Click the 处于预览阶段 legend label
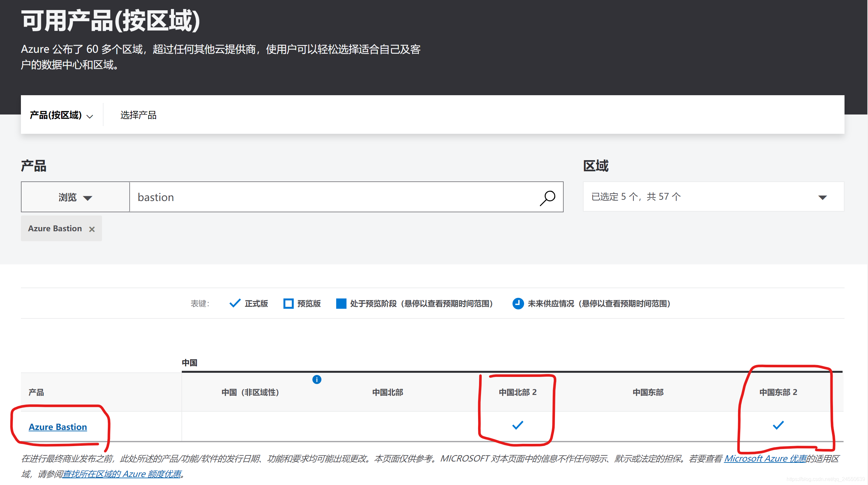The width and height of the screenshot is (868, 485). coord(421,304)
